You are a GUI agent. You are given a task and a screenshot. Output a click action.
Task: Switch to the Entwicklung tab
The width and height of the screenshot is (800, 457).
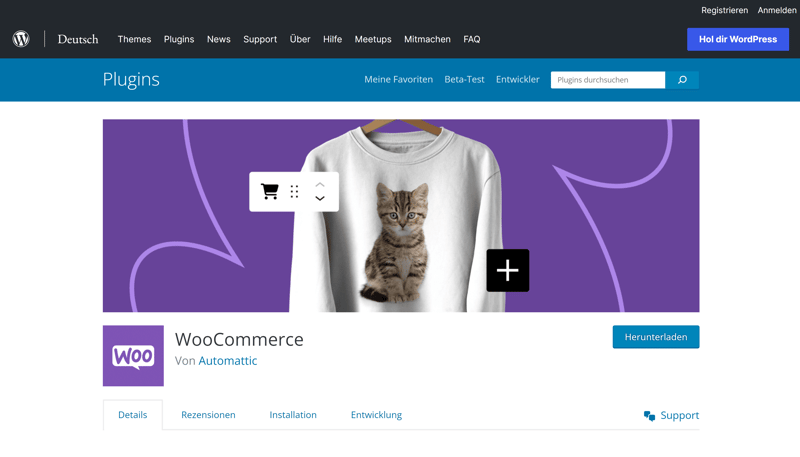[x=376, y=415]
